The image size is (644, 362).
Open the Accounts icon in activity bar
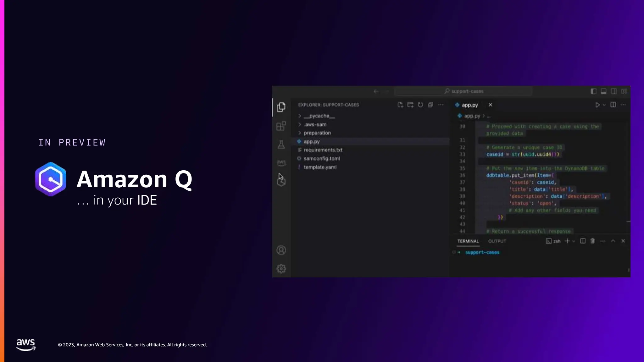coord(281,250)
